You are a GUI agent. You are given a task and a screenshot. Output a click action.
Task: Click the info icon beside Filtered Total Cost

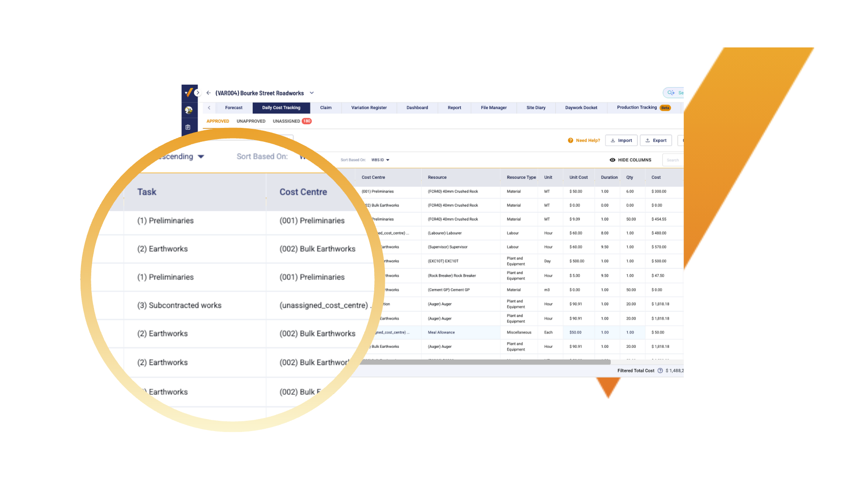(x=660, y=371)
